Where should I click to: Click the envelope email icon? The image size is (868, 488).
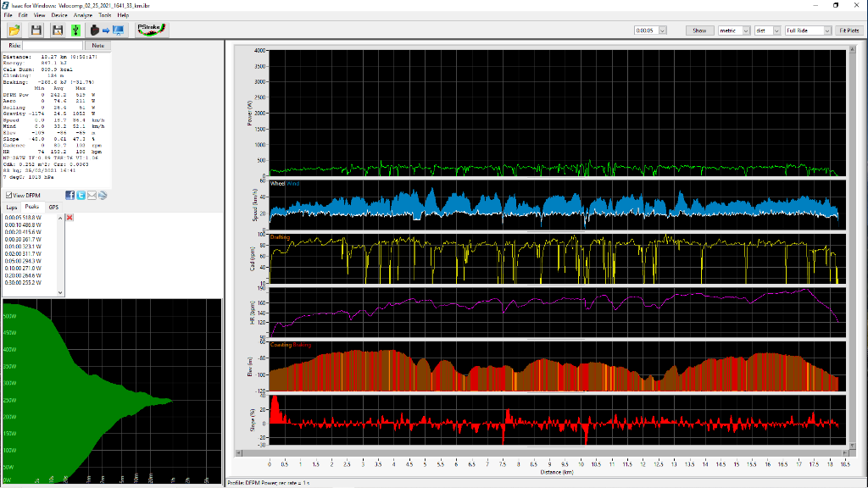[x=92, y=195]
